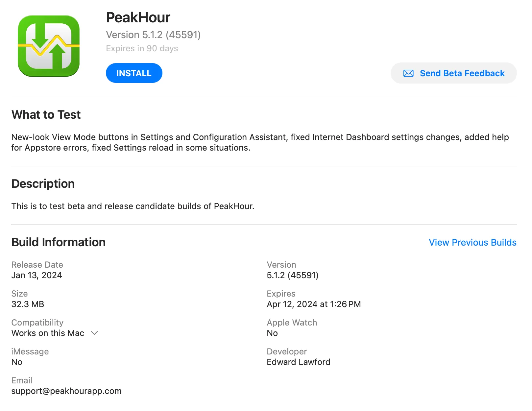Click the 'Compatibility' label

click(37, 323)
